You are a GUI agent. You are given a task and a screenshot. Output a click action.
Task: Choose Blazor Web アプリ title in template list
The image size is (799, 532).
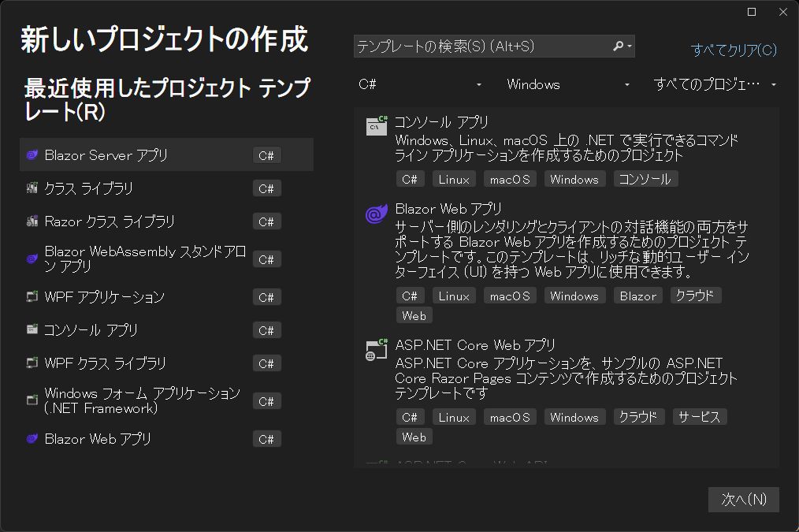[x=448, y=209]
